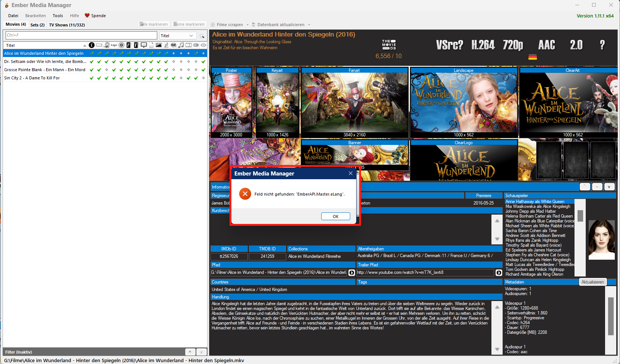Click the NFO info column header icon
Screen dimensions: 620x364
(x=92, y=45)
